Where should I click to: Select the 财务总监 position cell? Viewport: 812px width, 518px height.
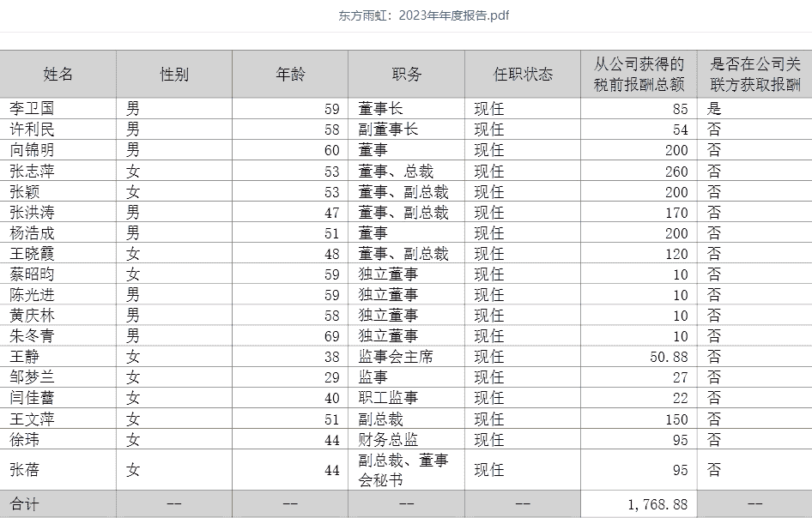(389, 440)
